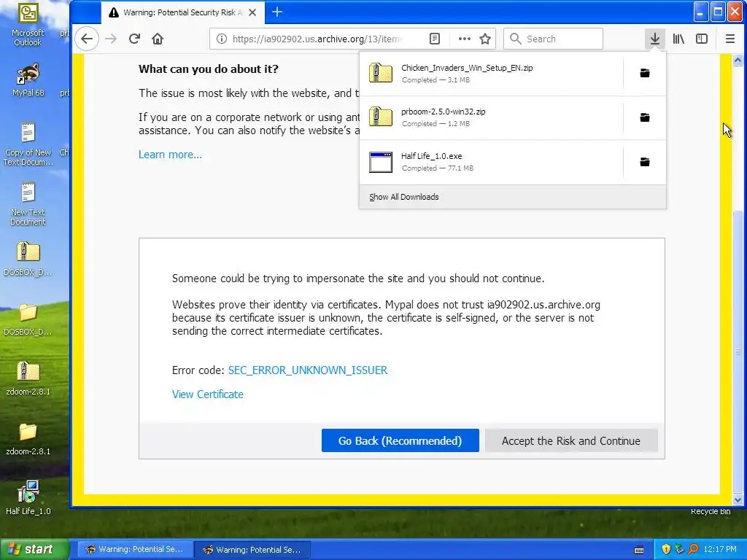This screenshot has height=560, width=747.
Task: Reload the current page
Action: coord(134,39)
